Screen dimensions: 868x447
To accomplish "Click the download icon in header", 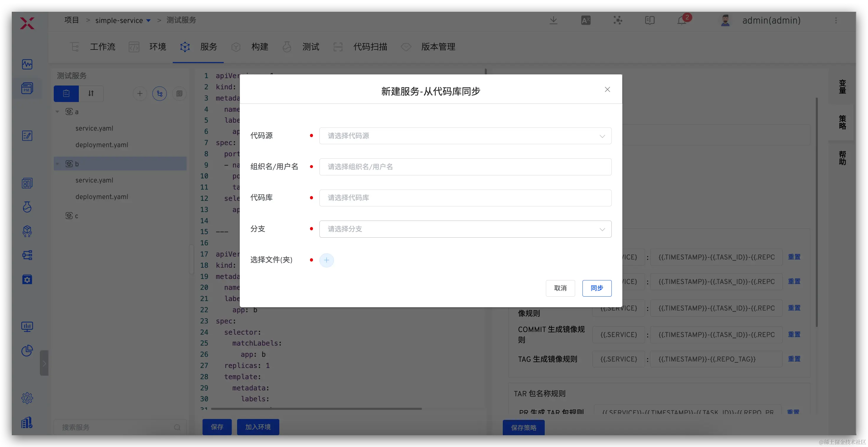I will (553, 21).
